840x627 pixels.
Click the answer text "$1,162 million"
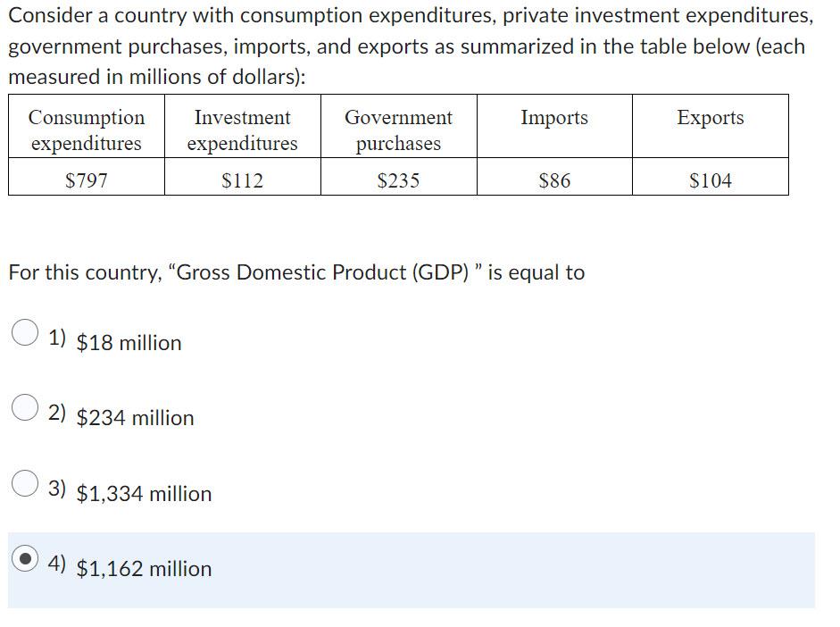[x=144, y=569]
